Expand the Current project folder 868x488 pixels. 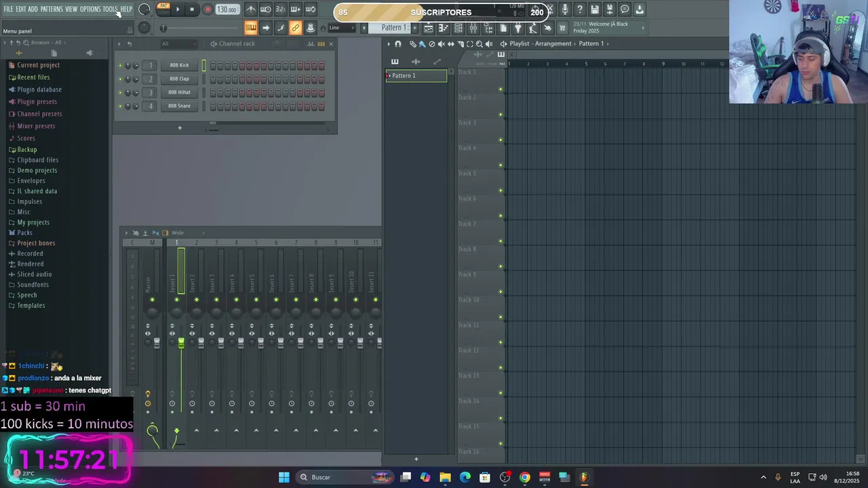38,65
